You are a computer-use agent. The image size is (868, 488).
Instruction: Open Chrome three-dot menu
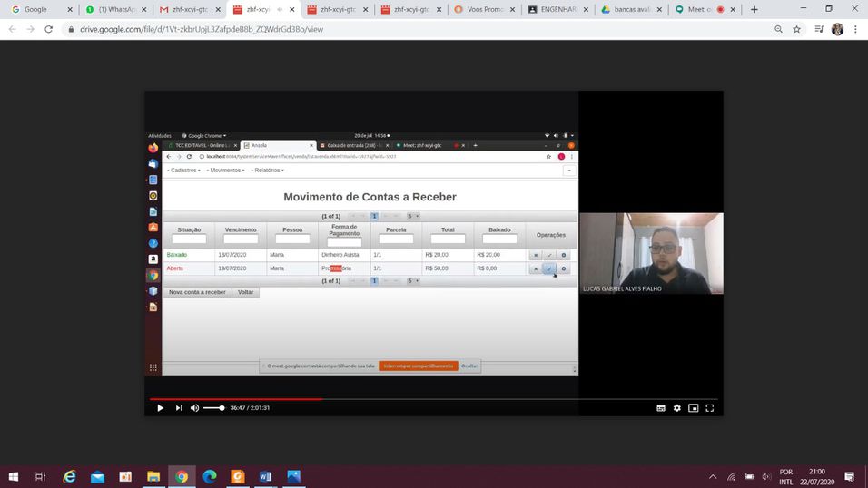pos(855,29)
